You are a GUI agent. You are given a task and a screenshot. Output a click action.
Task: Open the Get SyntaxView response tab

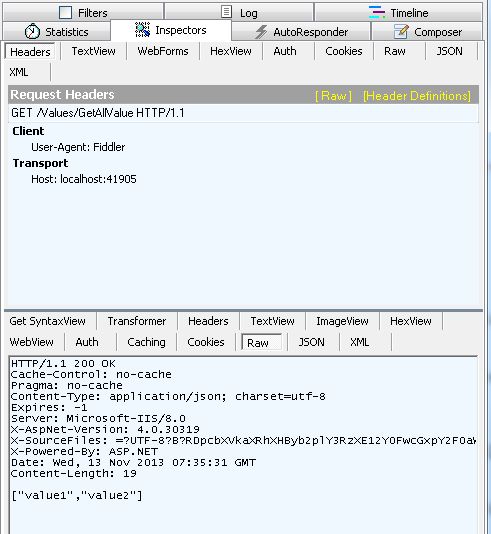[x=47, y=321]
